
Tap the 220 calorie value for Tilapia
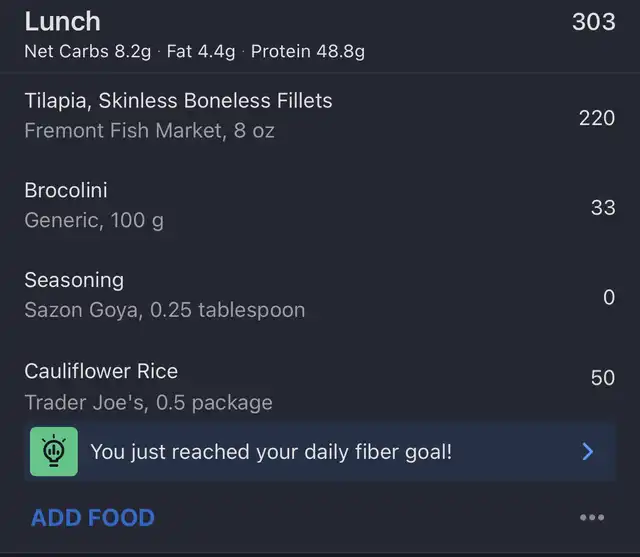tap(597, 118)
